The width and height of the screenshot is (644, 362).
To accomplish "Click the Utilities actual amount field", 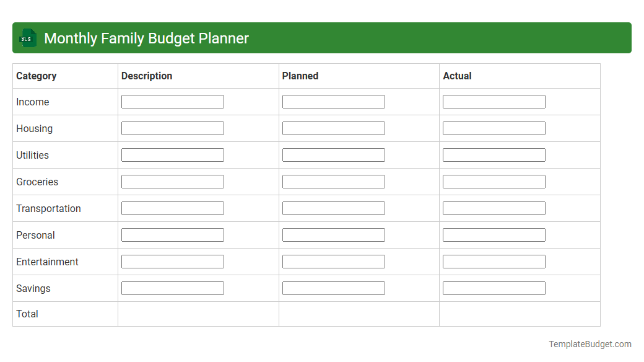I will click(494, 154).
